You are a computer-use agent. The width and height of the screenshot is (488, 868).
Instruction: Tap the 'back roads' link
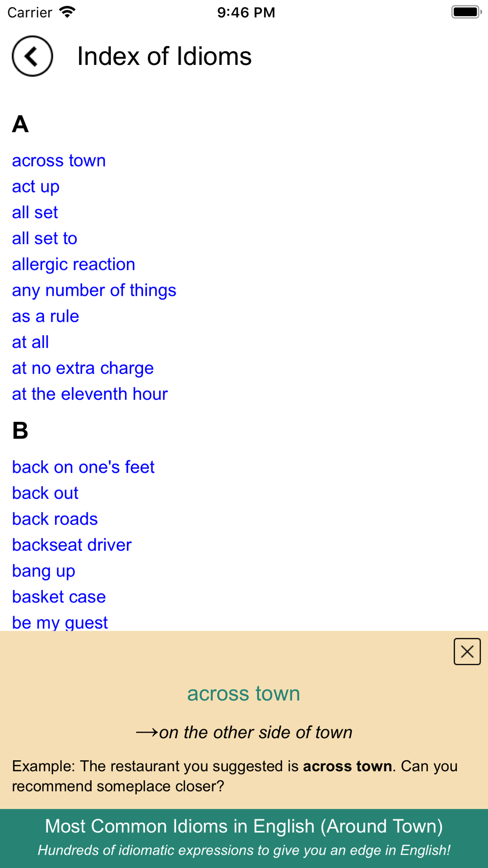55,519
